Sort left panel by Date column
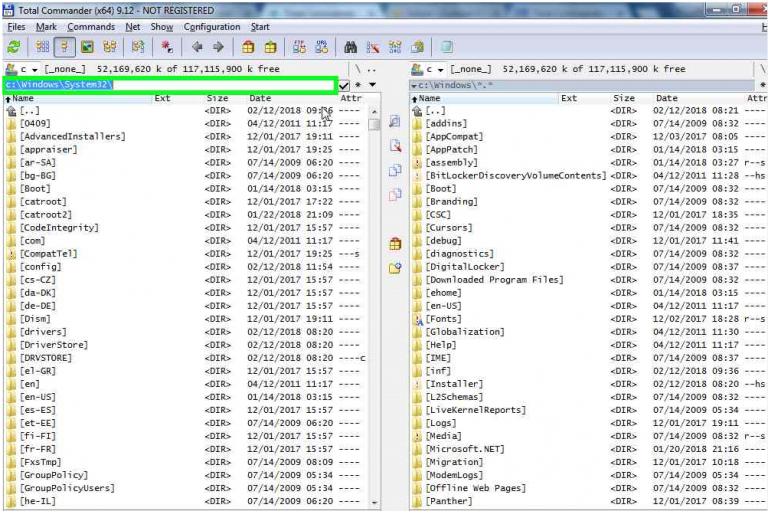This screenshot has width=768, height=511. point(260,99)
